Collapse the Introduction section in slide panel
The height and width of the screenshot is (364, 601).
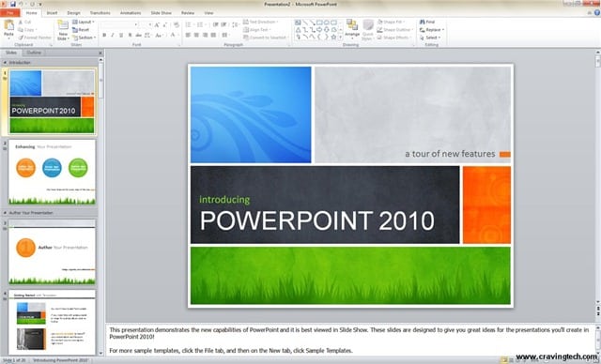click(x=5, y=63)
